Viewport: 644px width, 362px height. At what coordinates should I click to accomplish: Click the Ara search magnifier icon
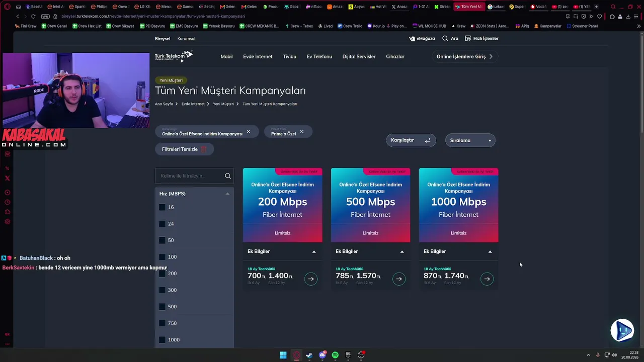click(445, 38)
